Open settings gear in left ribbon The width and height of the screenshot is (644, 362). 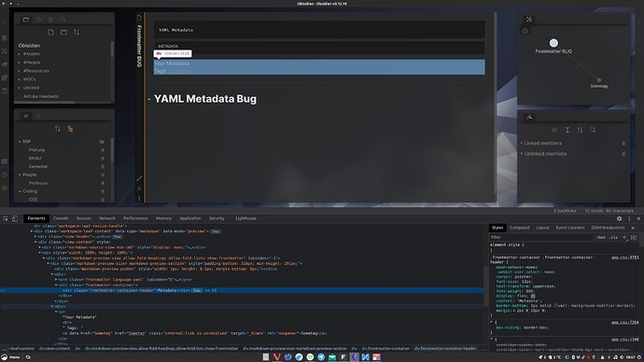point(5,188)
